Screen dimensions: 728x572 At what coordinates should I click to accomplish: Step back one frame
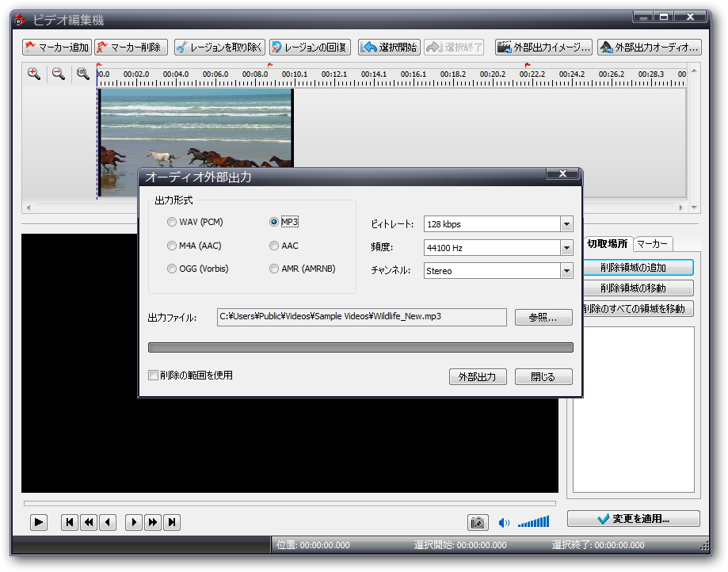[x=108, y=522]
